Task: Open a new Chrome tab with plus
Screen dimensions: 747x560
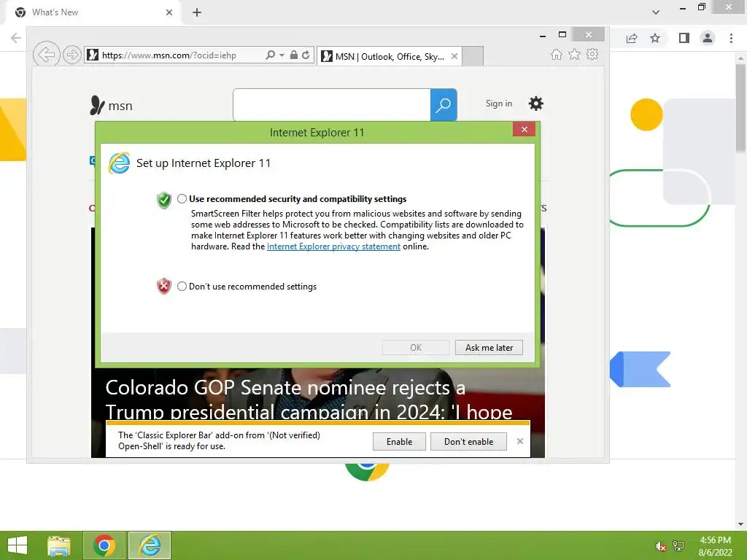Action: (x=197, y=12)
